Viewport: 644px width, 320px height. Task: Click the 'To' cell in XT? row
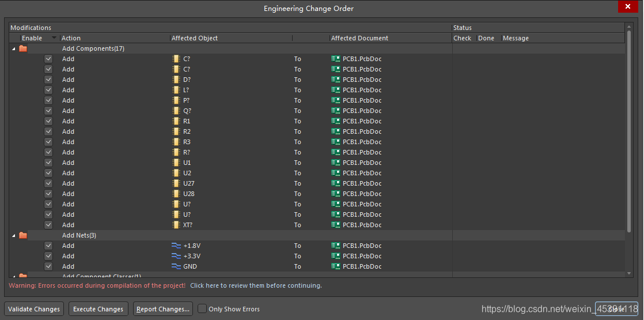(x=297, y=224)
